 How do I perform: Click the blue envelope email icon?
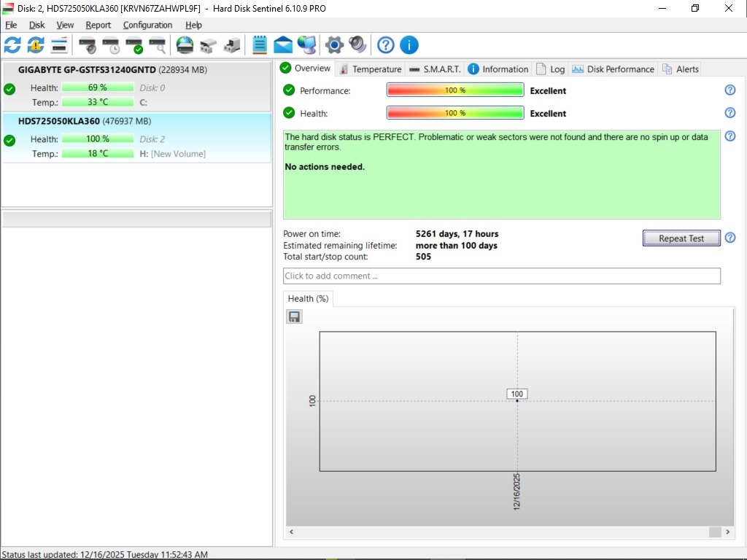(283, 45)
